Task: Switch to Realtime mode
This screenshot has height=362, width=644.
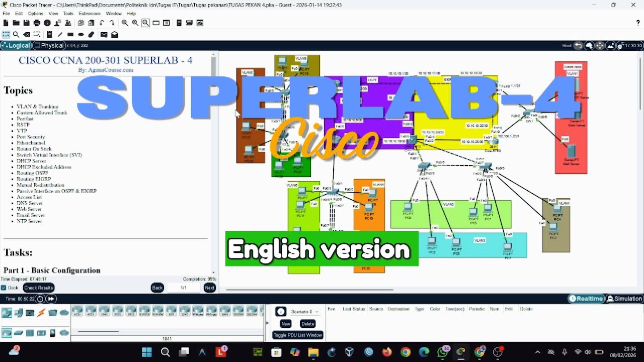Action: [x=586, y=299]
